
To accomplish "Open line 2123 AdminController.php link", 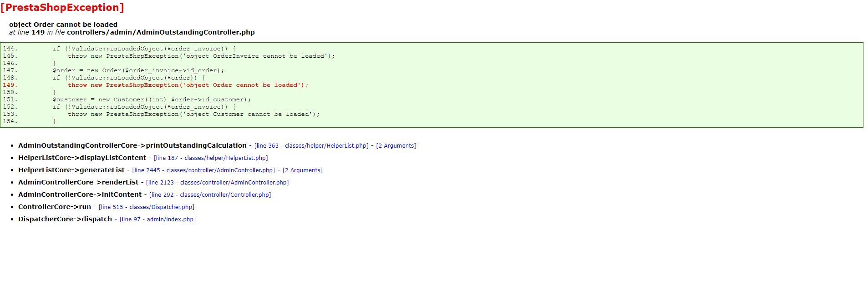I will [217, 183].
